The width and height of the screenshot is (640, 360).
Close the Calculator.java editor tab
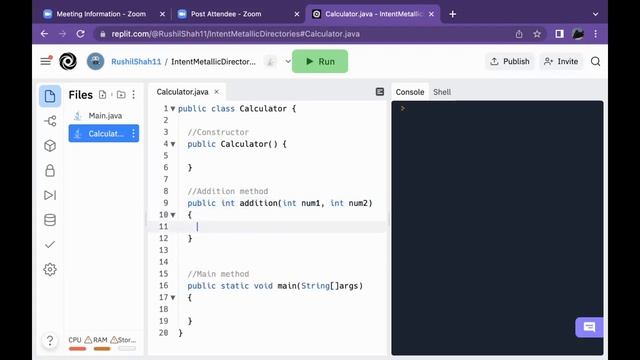pos(217,92)
